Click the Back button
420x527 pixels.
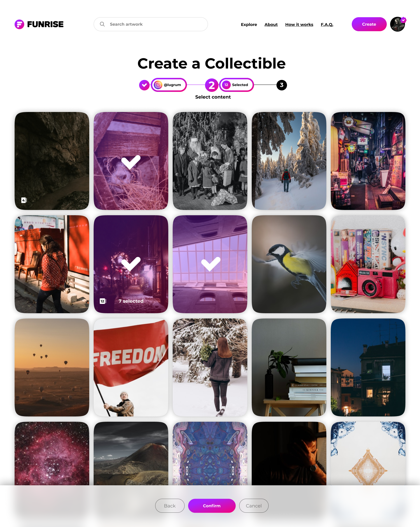[x=170, y=506]
